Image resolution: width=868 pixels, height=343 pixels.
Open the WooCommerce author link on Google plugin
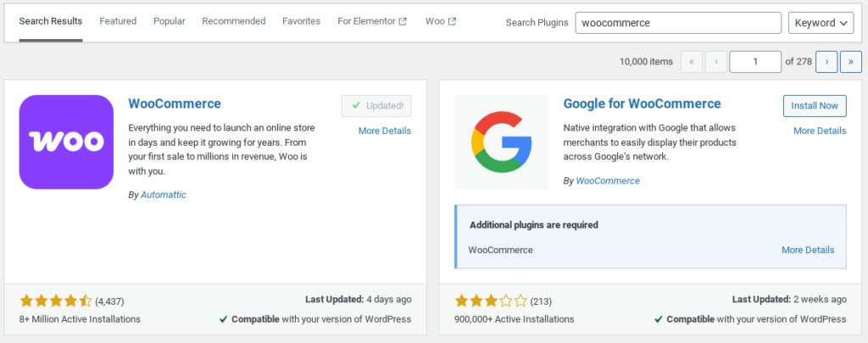tap(608, 181)
